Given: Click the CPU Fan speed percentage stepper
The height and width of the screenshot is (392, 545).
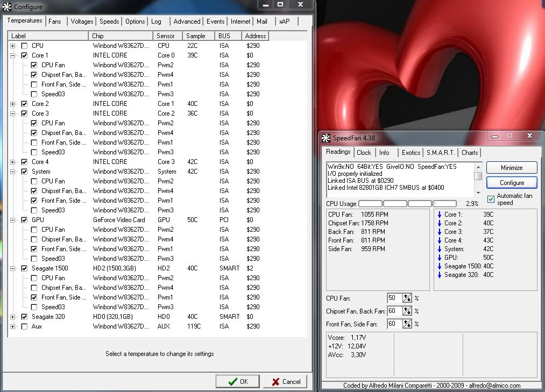Looking at the screenshot, I should (407, 298).
